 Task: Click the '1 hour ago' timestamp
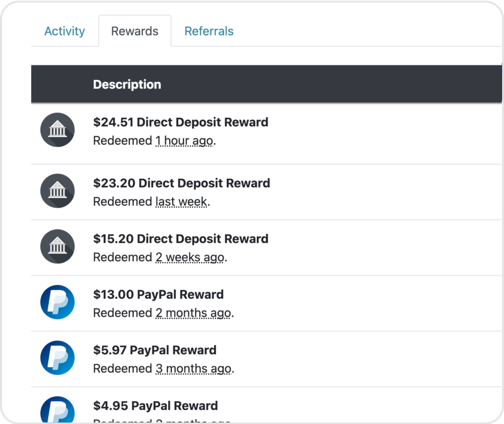coord(184,141)
